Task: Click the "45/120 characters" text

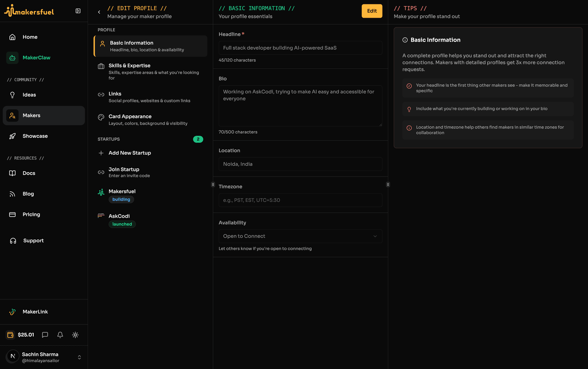Action: tap(237, 60)
